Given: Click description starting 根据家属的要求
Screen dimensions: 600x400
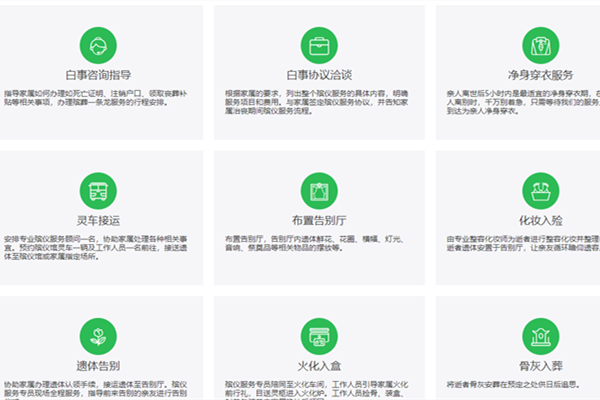Looking at the screenshot, I should tap(316, 102).
